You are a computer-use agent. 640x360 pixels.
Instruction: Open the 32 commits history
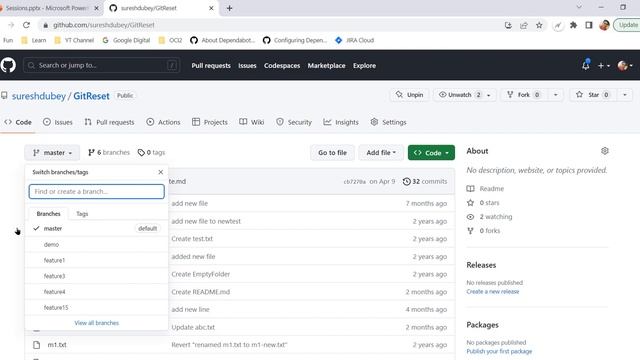[x=425, y=182]
